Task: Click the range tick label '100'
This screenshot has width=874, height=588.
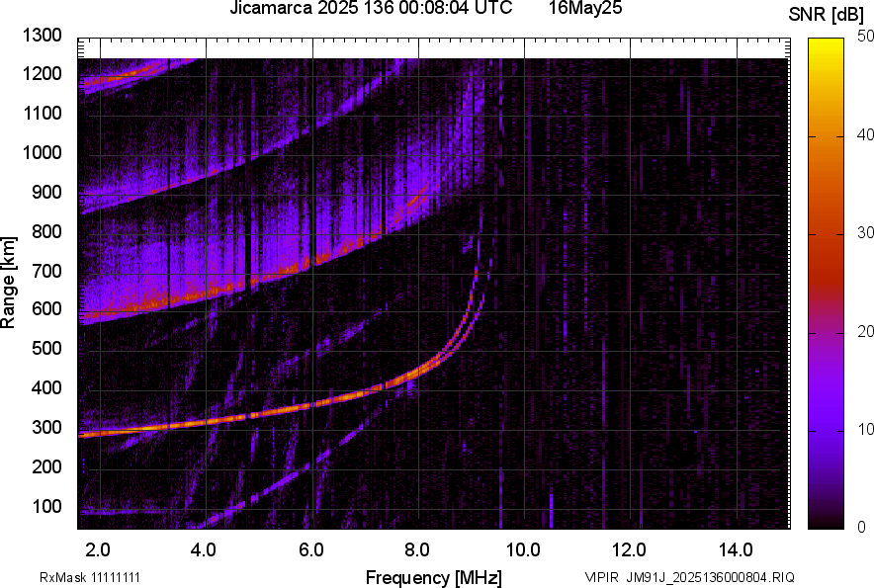Action: (46, 506)
